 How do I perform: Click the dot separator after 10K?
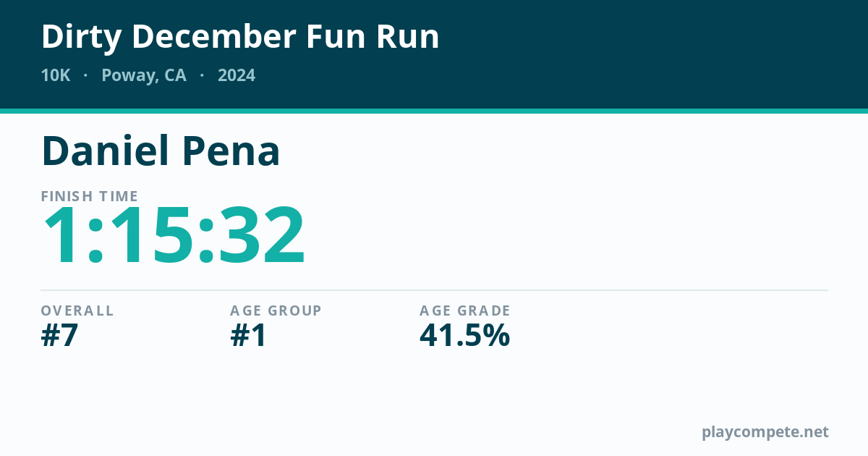pos(86,75)
